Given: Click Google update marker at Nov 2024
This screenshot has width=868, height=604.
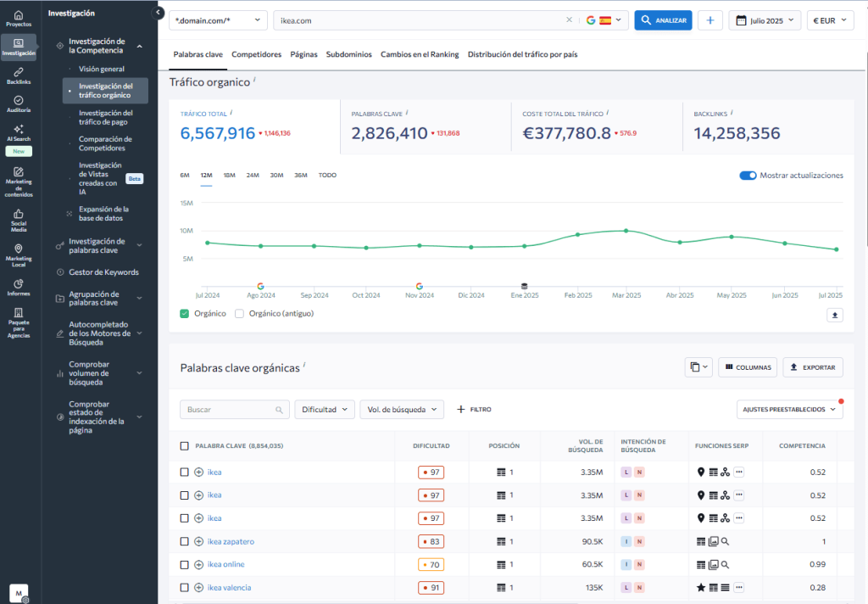Looking at the screenshot, I should 419,286.
